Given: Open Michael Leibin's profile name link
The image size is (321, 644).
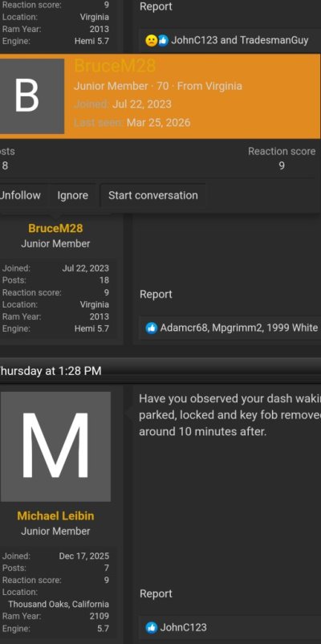Looking at the screenshot, I should click(55, 516).
